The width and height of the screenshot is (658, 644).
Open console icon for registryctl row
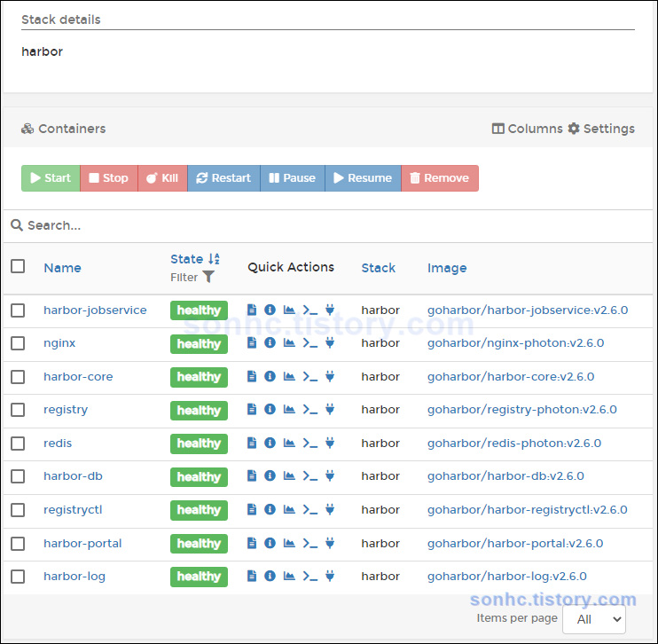tap(310, 510)
